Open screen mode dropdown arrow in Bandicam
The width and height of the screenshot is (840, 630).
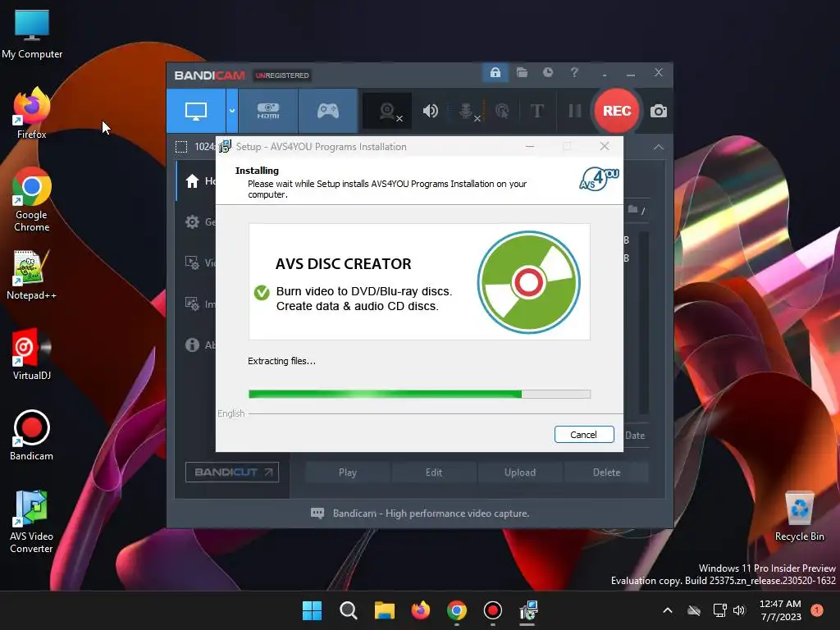coord(232,111)
